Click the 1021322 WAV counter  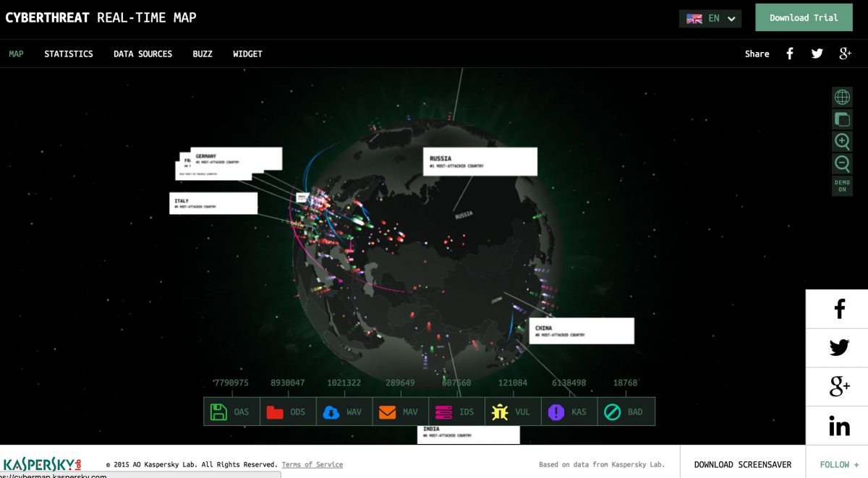point(344,383)
